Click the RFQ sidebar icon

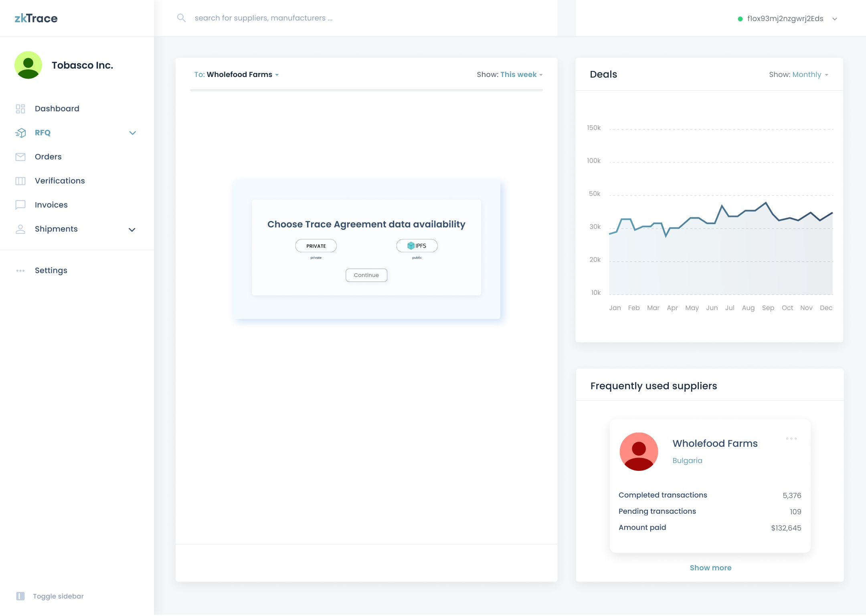21,133
